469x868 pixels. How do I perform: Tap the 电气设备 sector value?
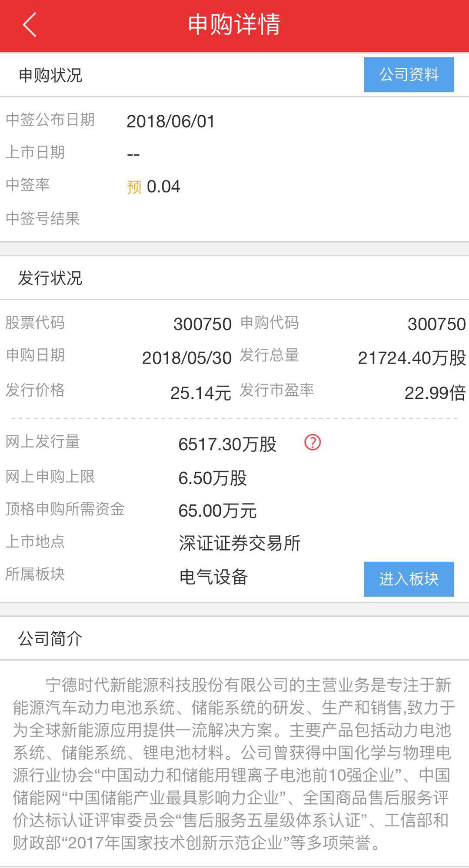pyautogui.click(x=213, y=577)
